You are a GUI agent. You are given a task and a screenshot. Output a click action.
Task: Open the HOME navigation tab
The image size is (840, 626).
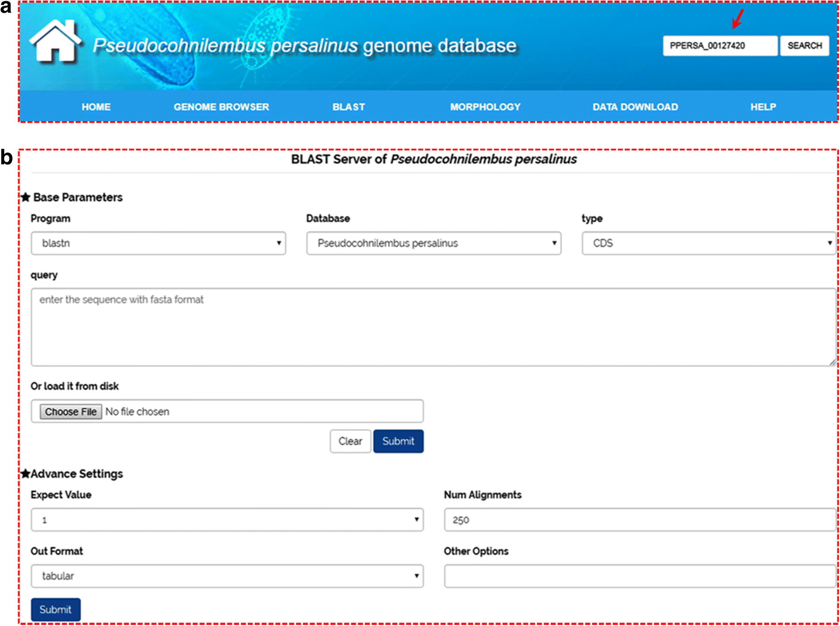coord(96,107)
